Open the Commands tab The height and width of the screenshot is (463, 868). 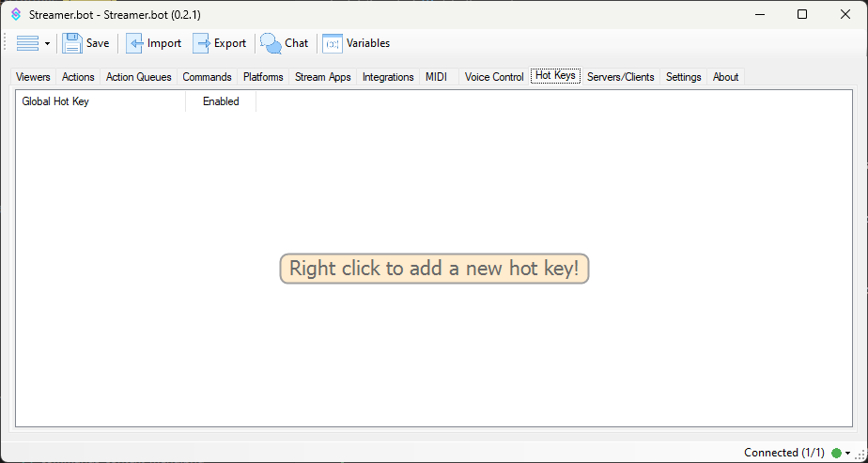[207, 77]
